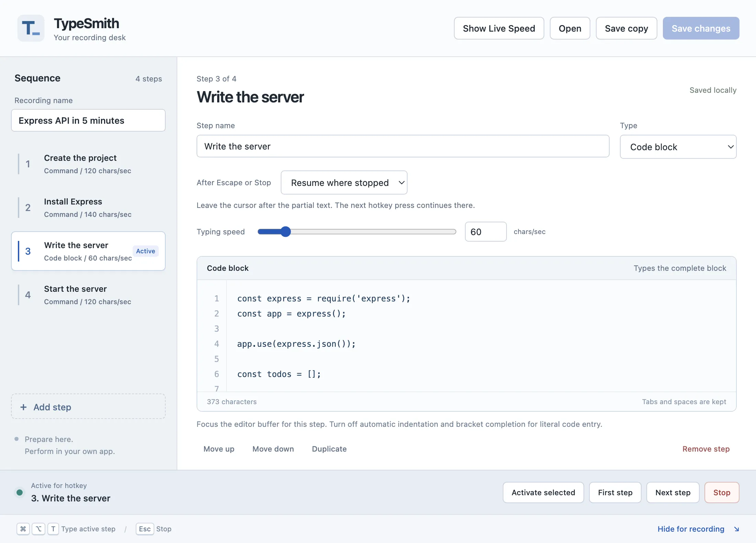Click the typing speed slider track
Viewport: 756px width, 543px height.
pyautogui.click(x=357, y=232)
